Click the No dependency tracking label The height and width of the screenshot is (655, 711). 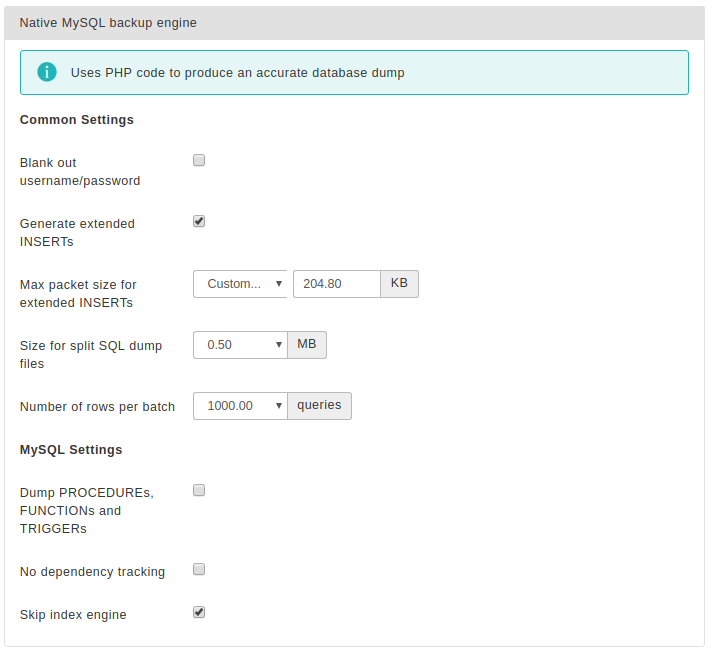click(x=92, y=572)
